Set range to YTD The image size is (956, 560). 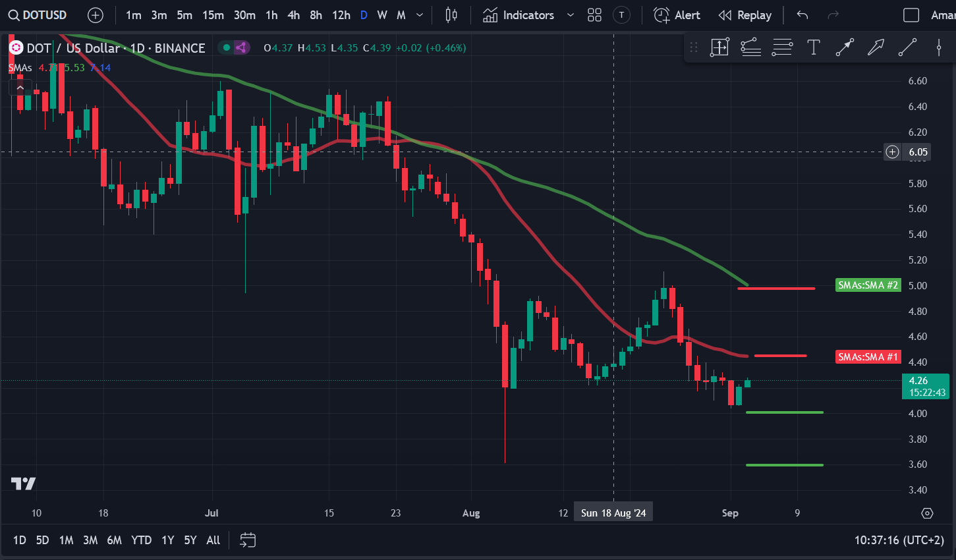click(142, 540)
